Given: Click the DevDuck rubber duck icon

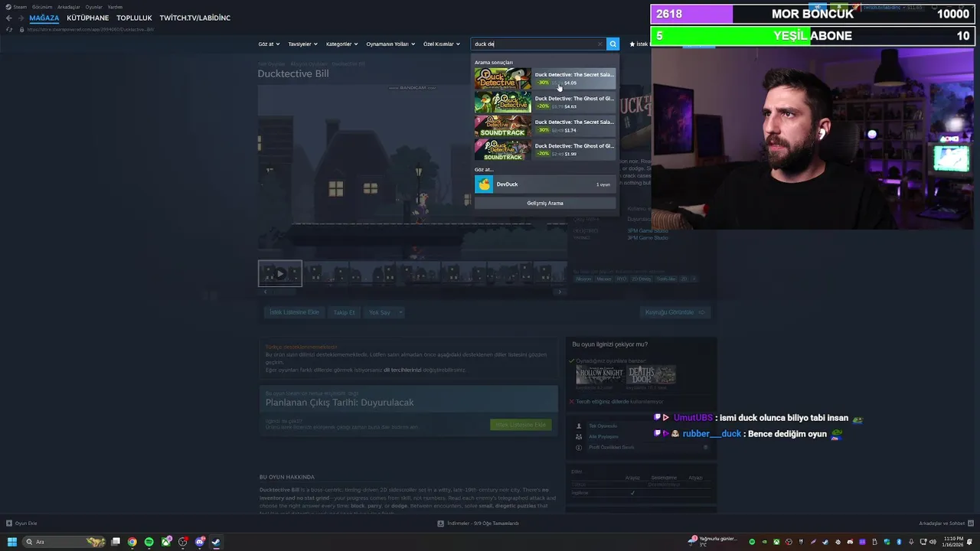Looking at the screenshot, I should tap(484, 184).
